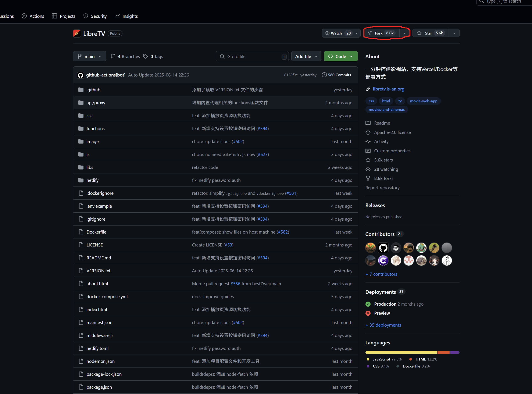Image resolution: width=532 pixels, height=394 pixels.
Task: Open pull request #627 link
Action: 263,155
